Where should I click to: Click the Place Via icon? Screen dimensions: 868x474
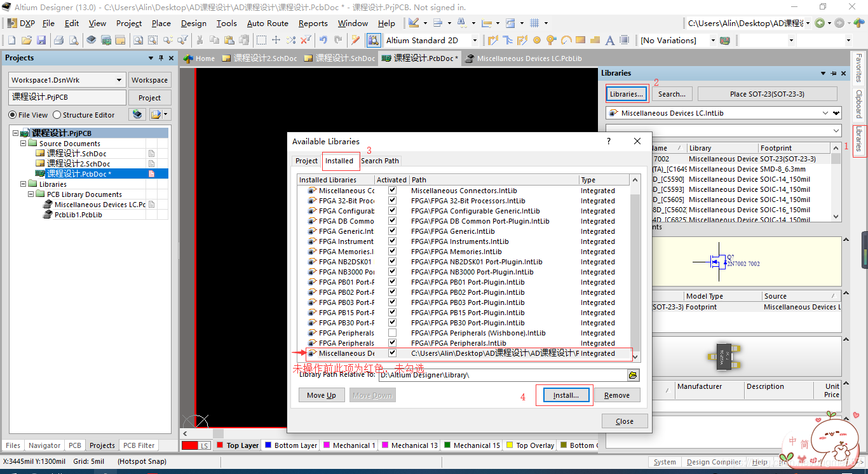click(x=552, y=40)
